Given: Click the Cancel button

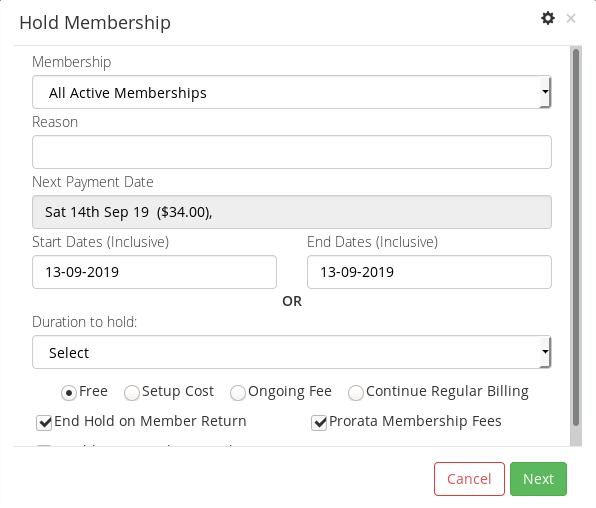Looking at the screenshot, I should (x=469, y=479).
